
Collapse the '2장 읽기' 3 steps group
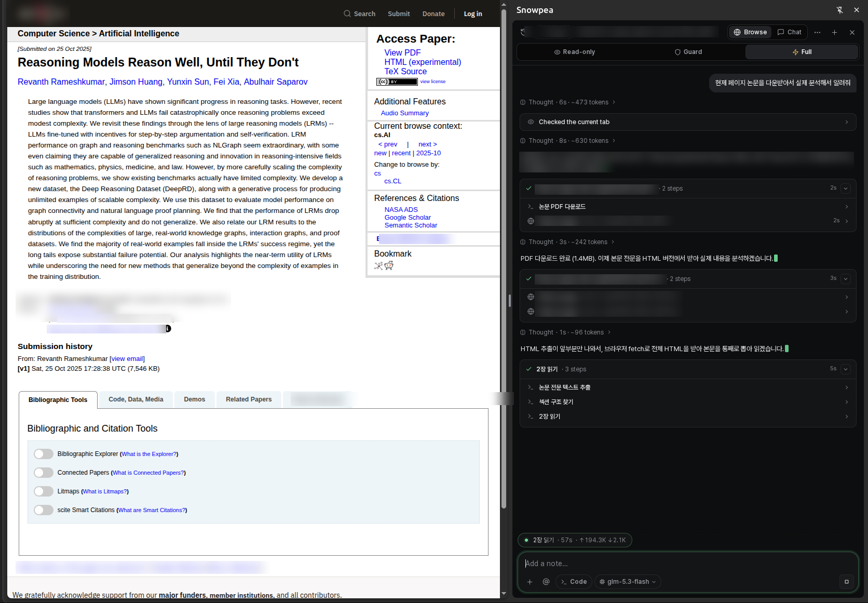coord(846,369)
